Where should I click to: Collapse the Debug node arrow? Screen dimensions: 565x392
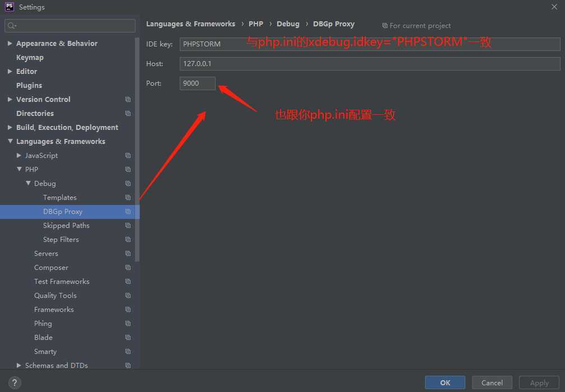[x=28, y=183]
